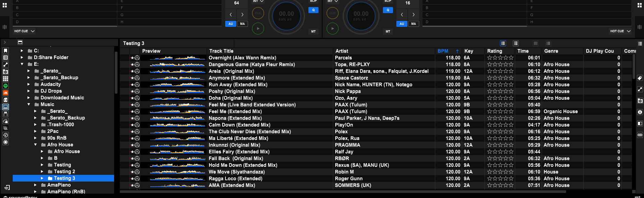Viewport: 644px width, 198px height.
Task: Open the Matching atom icon on right side
Action: pos(640,101)
